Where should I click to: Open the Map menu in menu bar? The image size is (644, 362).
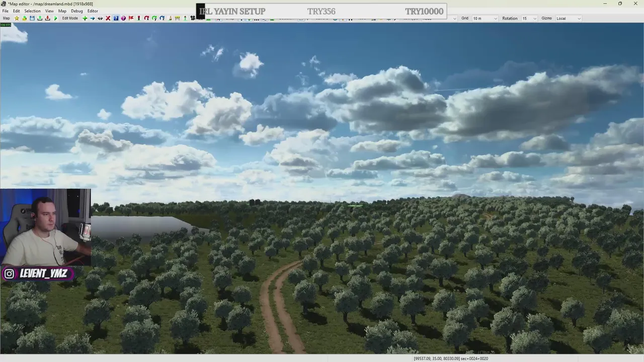62,11
